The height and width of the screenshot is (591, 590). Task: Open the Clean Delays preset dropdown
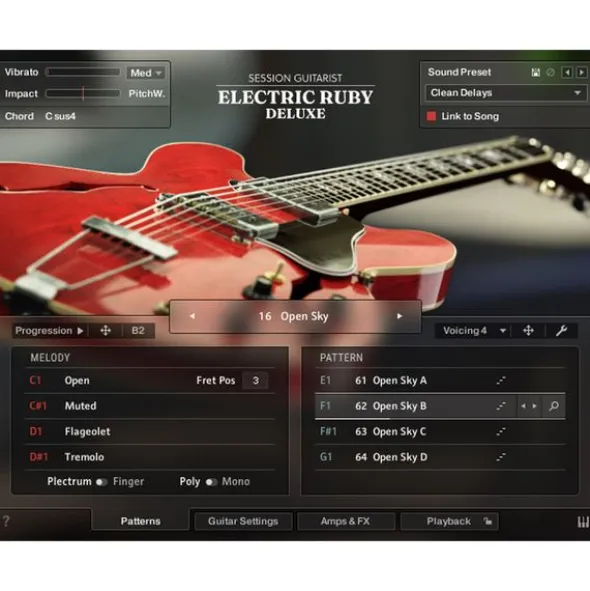tap(506, 93)
